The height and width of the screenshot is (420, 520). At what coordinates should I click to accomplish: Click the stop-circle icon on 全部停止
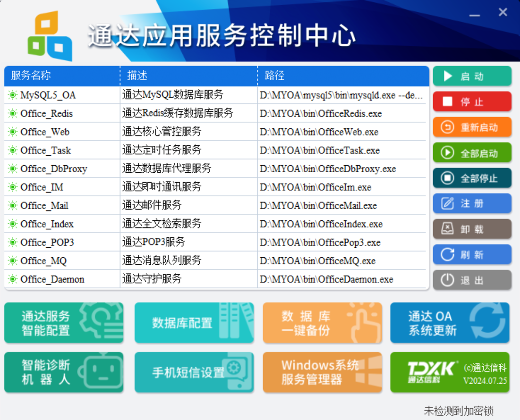[x=447, y=178]
